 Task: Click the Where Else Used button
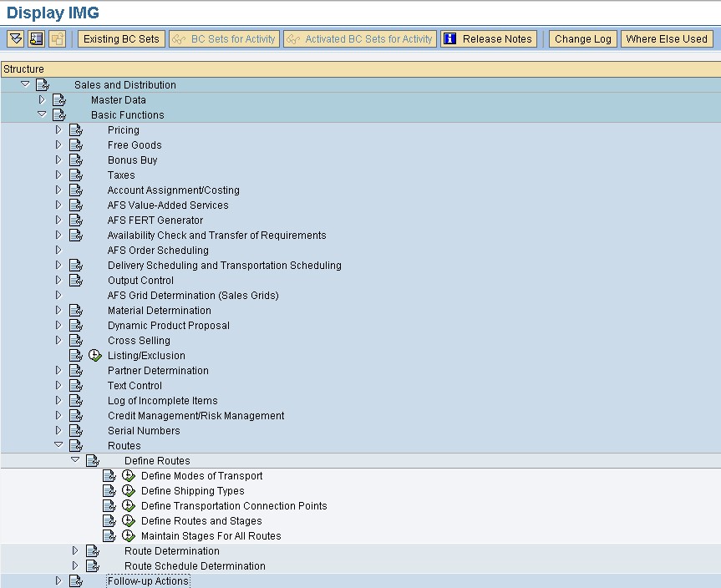pyautogui.click(x=667, y=38)
